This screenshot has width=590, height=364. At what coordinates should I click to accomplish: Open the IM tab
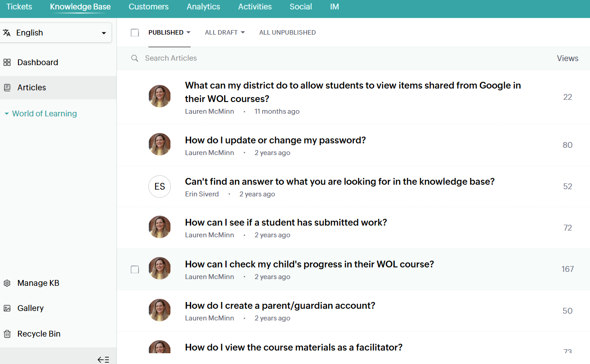(x=335, y=7)
